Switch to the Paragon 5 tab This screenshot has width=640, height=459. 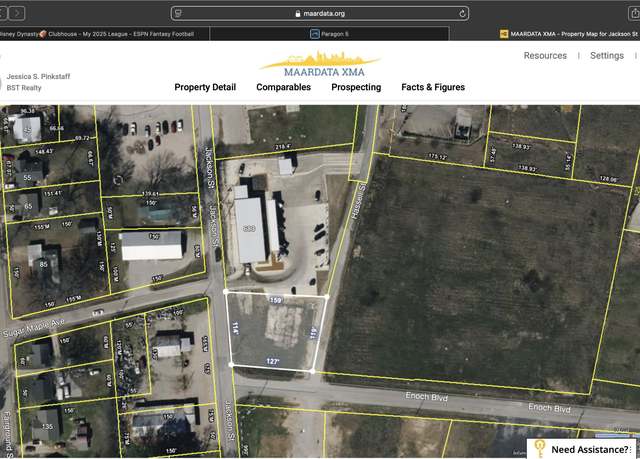[x=329, y=34]
